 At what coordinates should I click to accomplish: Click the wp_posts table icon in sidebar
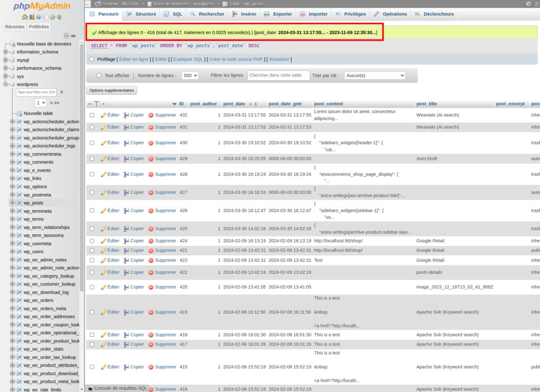20,203
